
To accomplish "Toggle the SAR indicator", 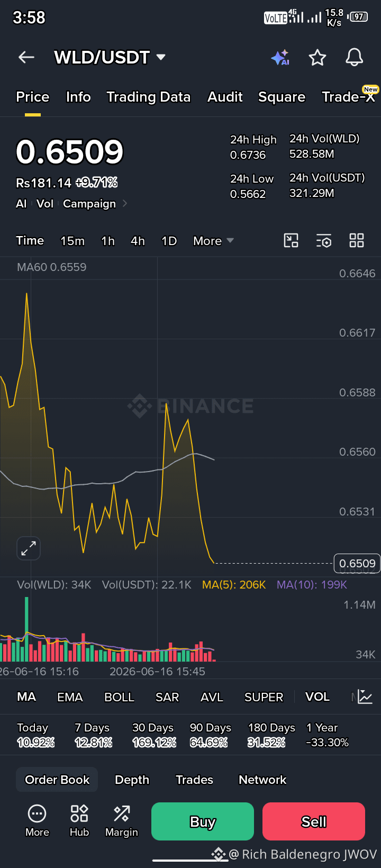I will (167, 697).
